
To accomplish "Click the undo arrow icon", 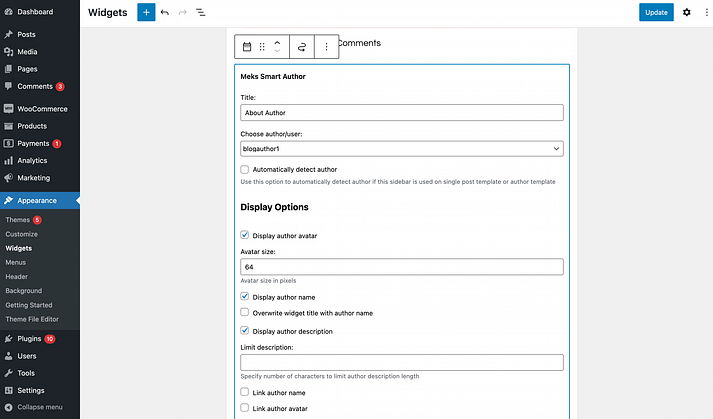I will tap(164, 13).
